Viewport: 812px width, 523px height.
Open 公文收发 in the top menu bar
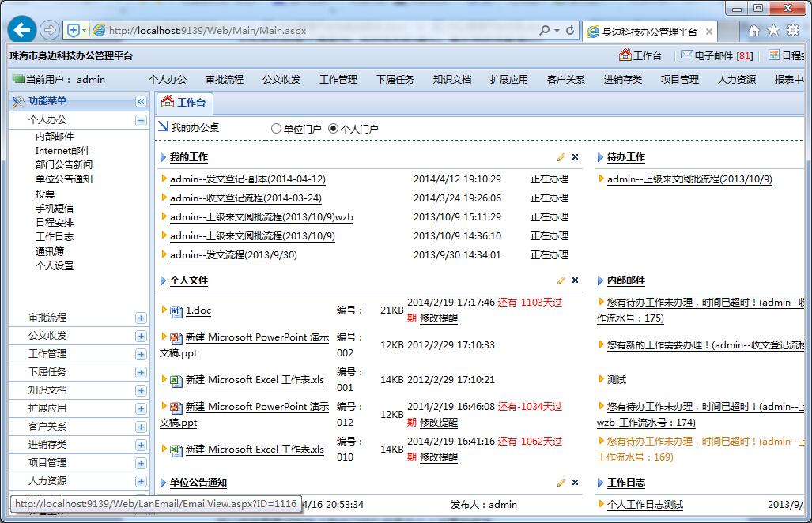click(x=281, y=79)
